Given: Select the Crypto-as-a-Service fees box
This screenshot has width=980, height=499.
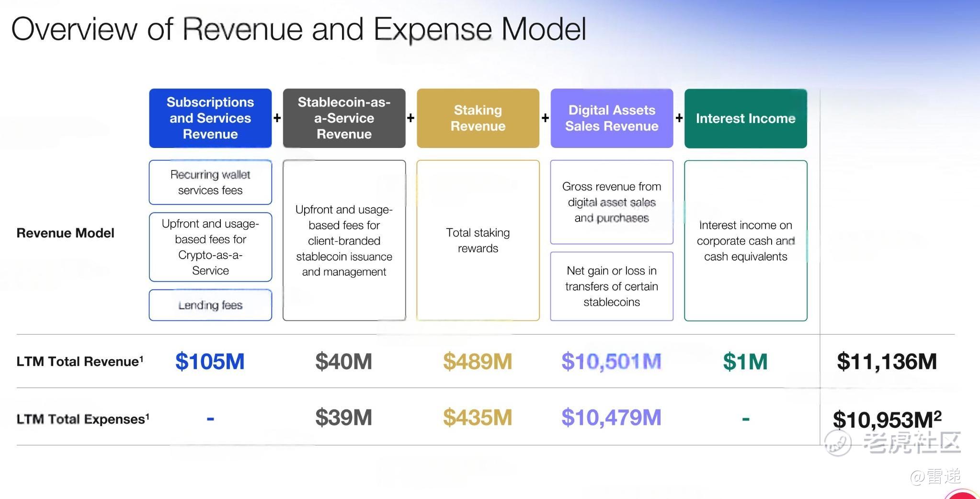Looking at the screenshot, I should [x=210, y=247].
